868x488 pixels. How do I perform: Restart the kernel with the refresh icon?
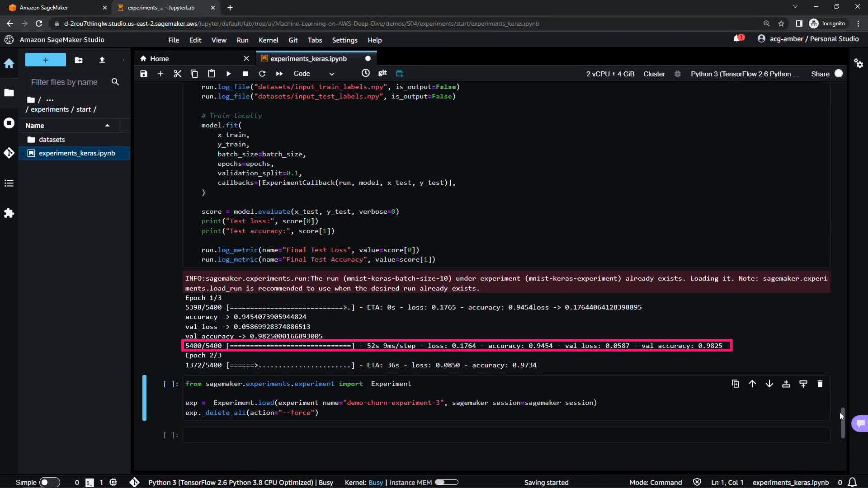(262, 74)
